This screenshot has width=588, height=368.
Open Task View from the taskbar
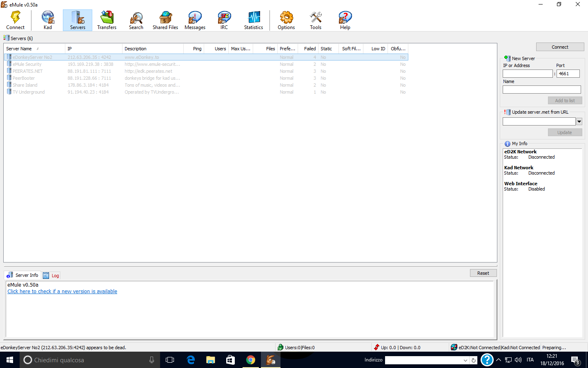[170, 360]
